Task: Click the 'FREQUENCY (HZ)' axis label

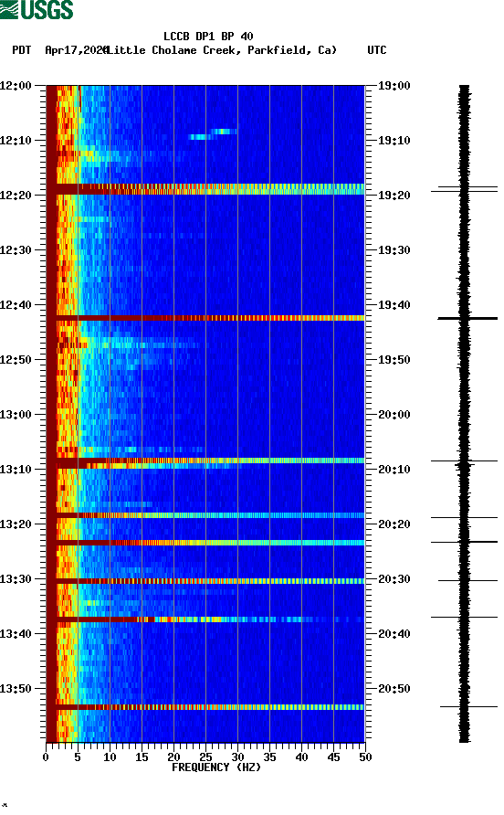Action: [x=216, y=767]
